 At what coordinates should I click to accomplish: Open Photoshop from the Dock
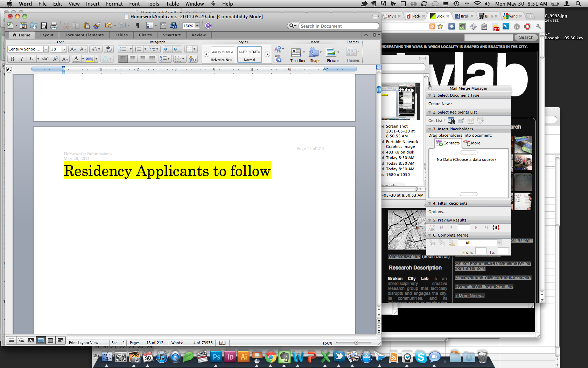click(x=217, y=357)
